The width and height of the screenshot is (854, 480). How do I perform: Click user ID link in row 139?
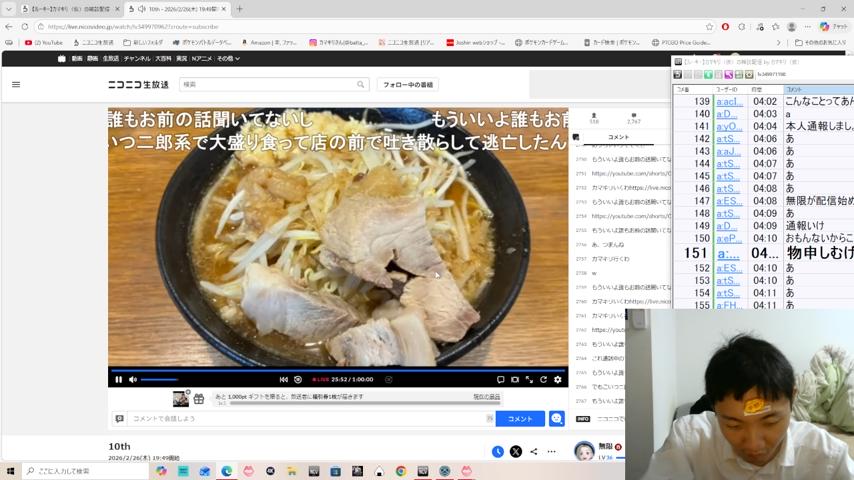pyautogui.click(x=729, y=101)
